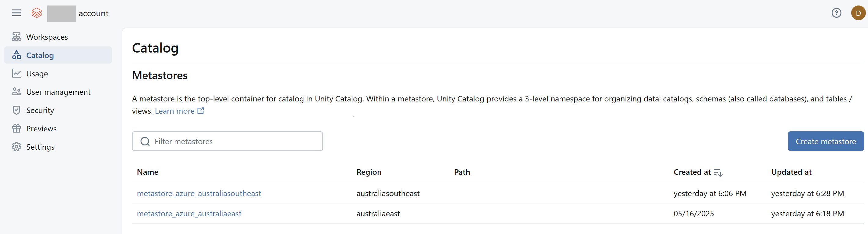Screen dimensions: 868x234
Task: Open the user avatar account menu
Action: (858, 13)
